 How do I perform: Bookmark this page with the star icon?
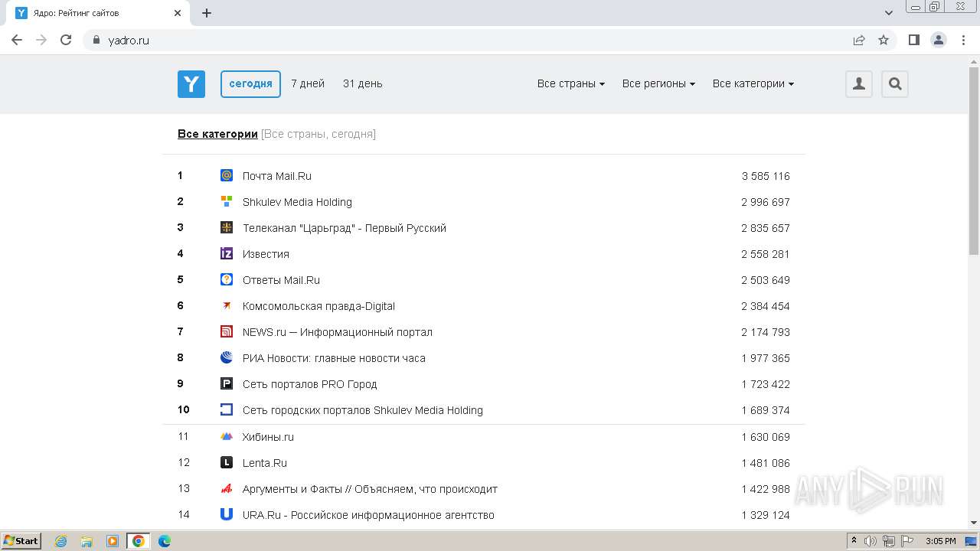point(884,40)
